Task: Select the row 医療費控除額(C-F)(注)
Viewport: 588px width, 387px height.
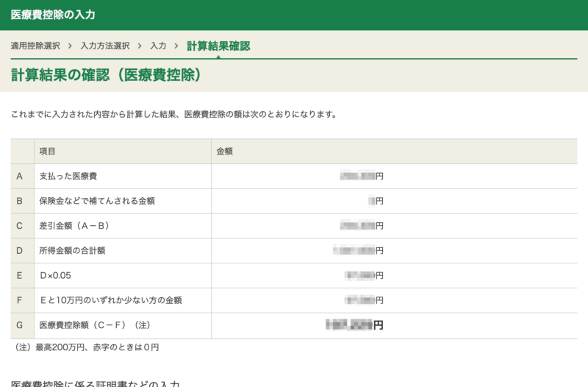Action: click(293, 325)
